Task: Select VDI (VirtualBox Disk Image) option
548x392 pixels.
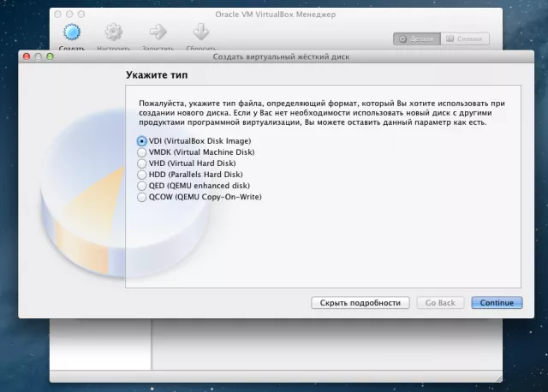Action: (x=142, y=140)
